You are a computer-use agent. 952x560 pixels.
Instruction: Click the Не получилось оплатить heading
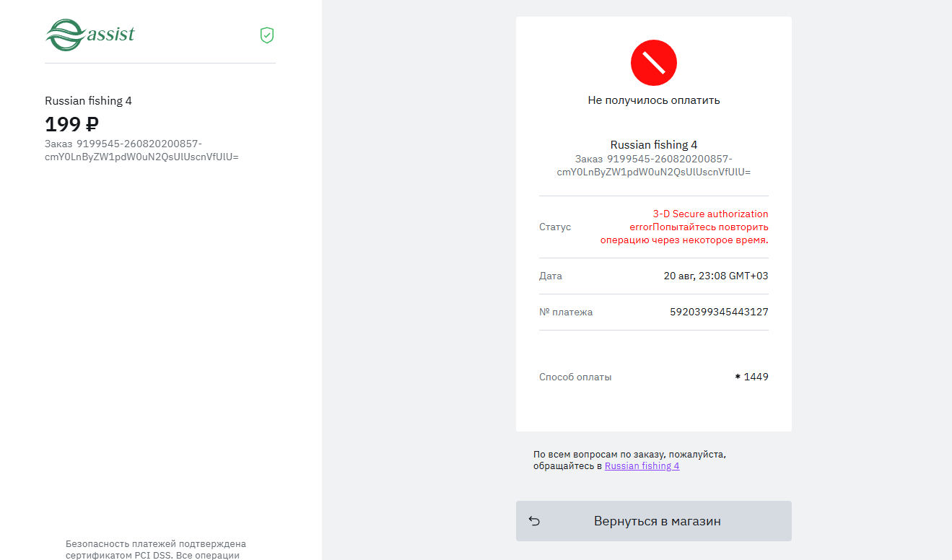[x=654, y=100]
